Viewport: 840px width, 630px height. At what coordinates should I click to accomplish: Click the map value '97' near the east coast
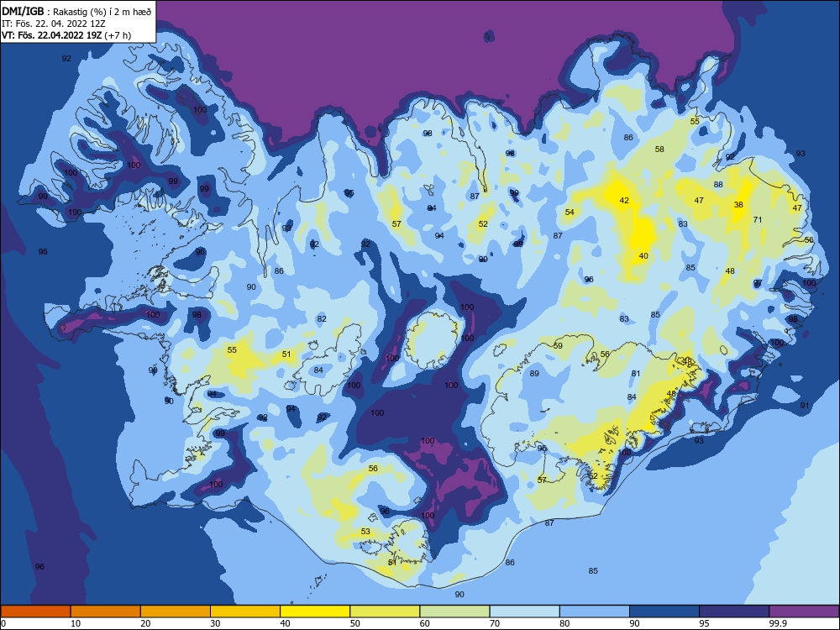pyautogui.click(x=758, y=283)
